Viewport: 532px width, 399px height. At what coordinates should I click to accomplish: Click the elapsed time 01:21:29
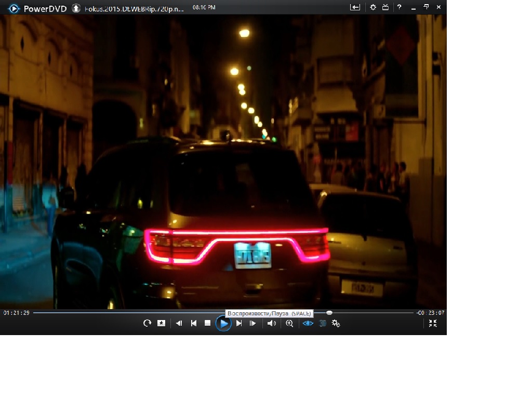coord(17,313)
